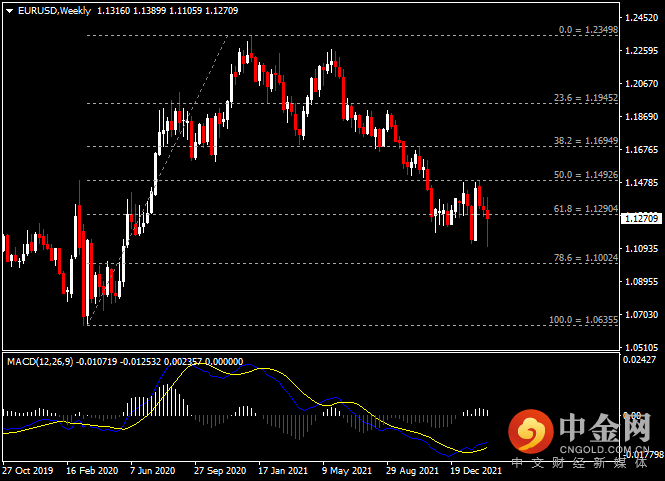Click the 0.02427 MACD scale value
The width and height of the screenshot is (665, 481).
639,359
